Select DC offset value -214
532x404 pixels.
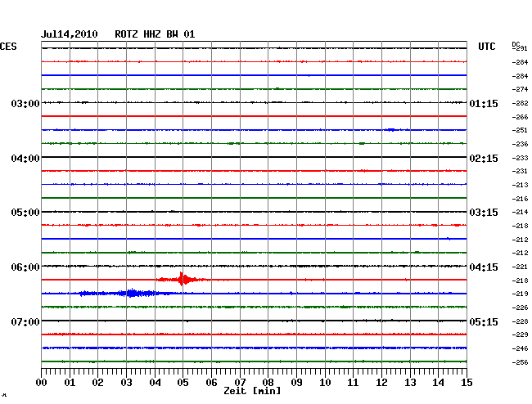coord(520,212)
